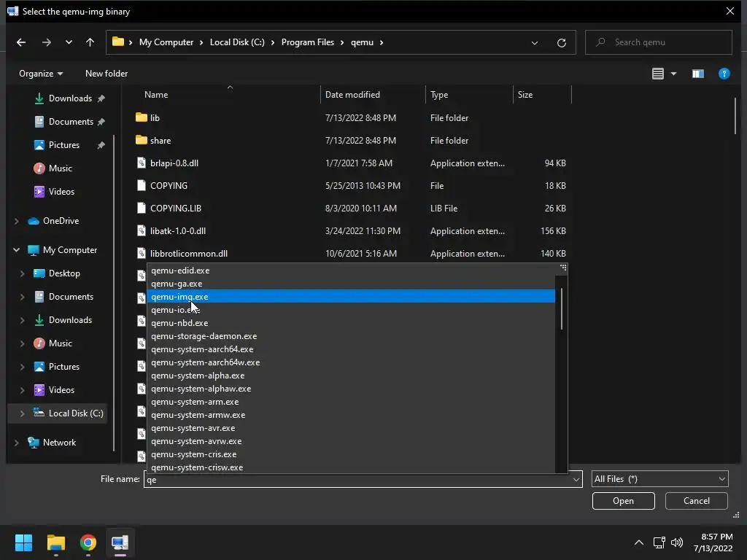The width and height of the screenshot is (747, 560).
Task: Click the Search qemu field
Action: (658, 42)
